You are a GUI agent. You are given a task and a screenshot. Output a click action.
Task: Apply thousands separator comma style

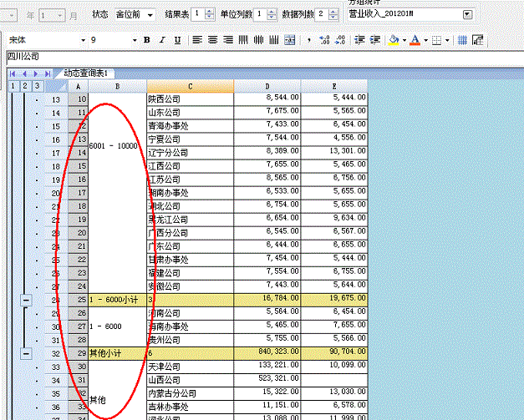[x=309, y=40]
